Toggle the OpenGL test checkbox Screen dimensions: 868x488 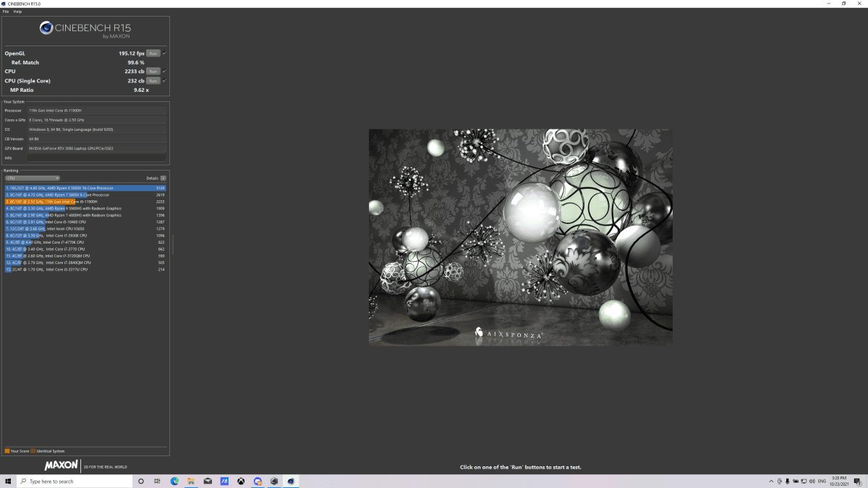click(x=164, y=53)
